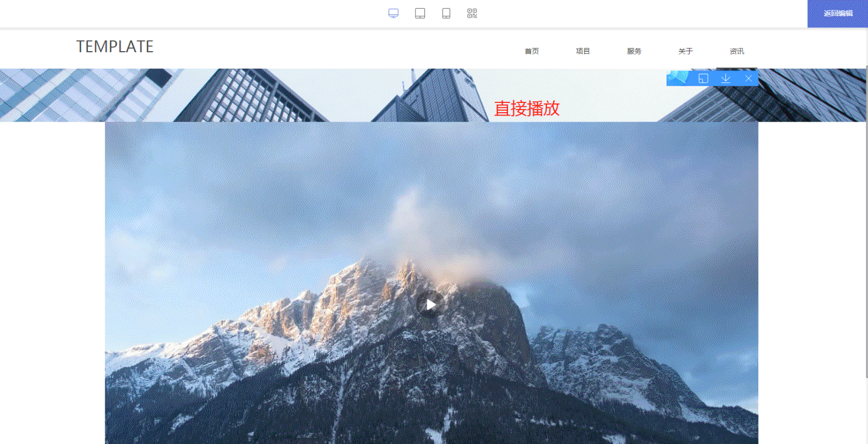Show QR code preview icon
The width and height of the screenshot is (868, 444).
[x=472, y=13]
